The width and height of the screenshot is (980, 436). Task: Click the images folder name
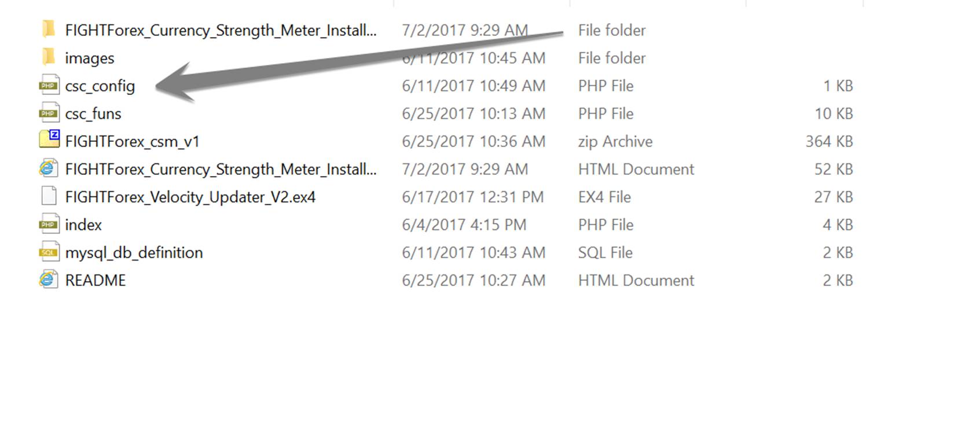(x=90, y=58)
